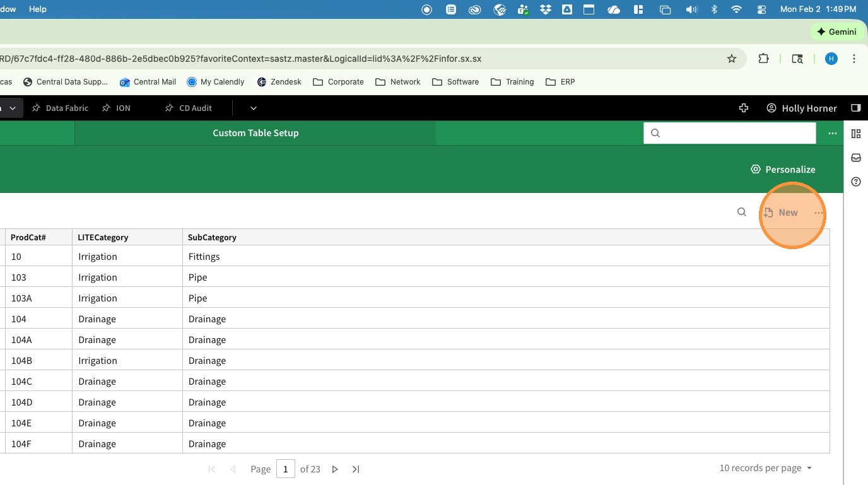Click the date and time in menu bar
The width and height of the screenshot is (868, 485).
818,9
